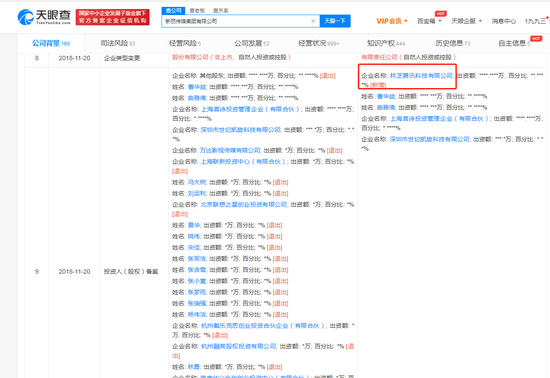Expand the 百宝箱 menu
Image resolution: width=550 pixels, height=378 pixels.
429,21
